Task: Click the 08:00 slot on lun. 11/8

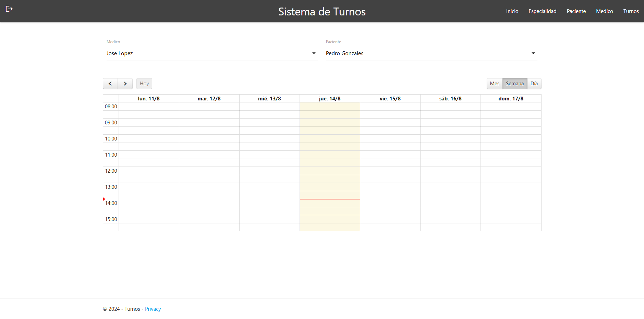Action: 148,107
